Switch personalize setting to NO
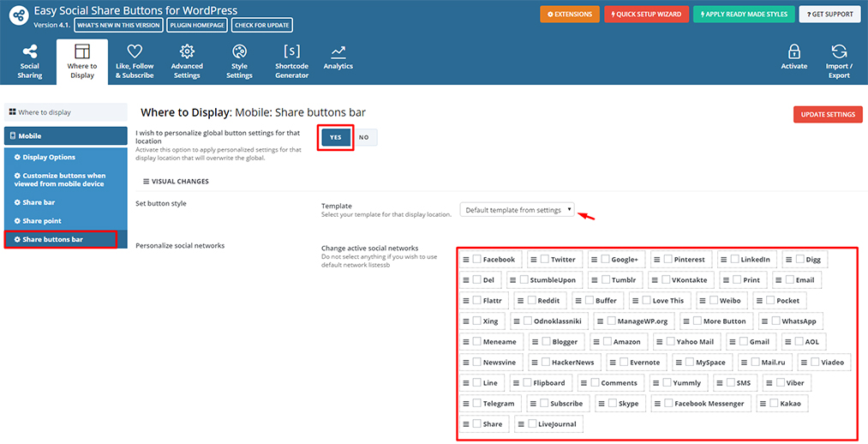The width and height of the screenshot is (868, 444). tap(364, 137)
